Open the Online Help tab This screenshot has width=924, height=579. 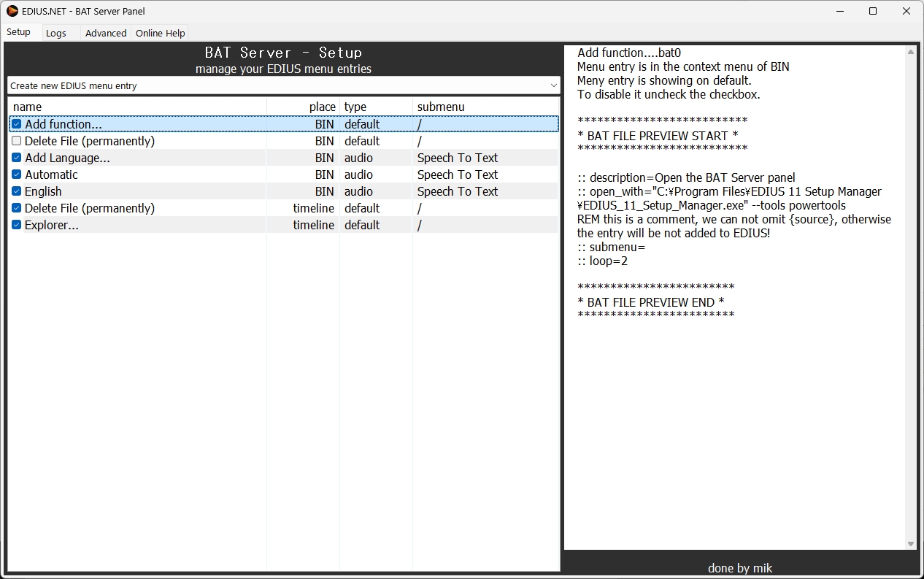(160, 33)
